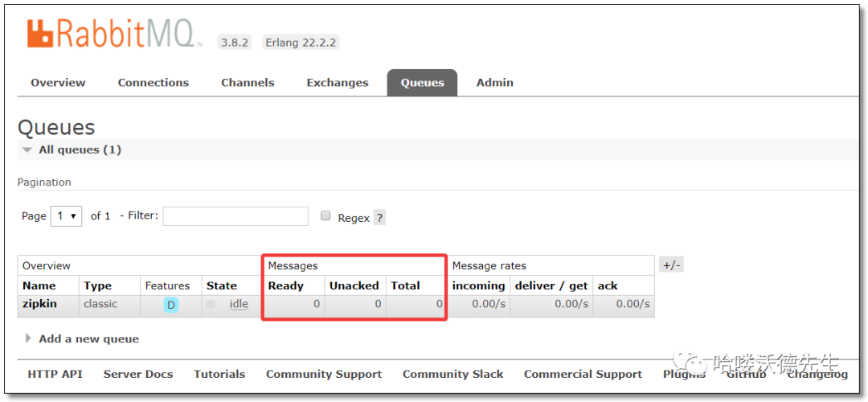Screen dimensions: 868x402
Task: Click the 0.00/s incoming rate value
Action: [x=487, y=304]
